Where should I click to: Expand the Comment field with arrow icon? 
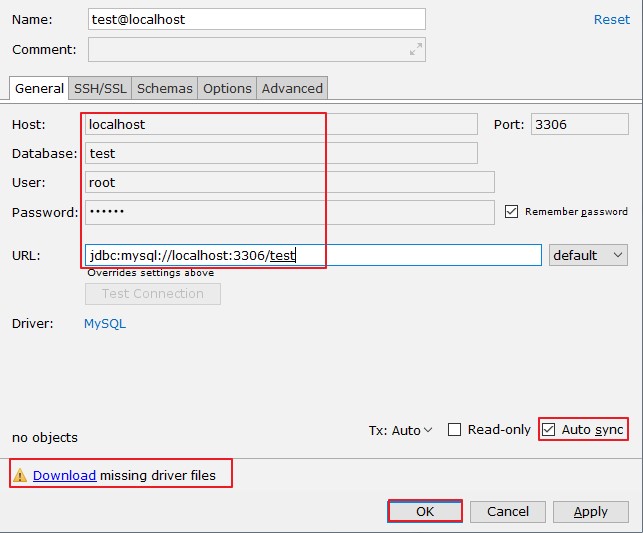point(415,50)
